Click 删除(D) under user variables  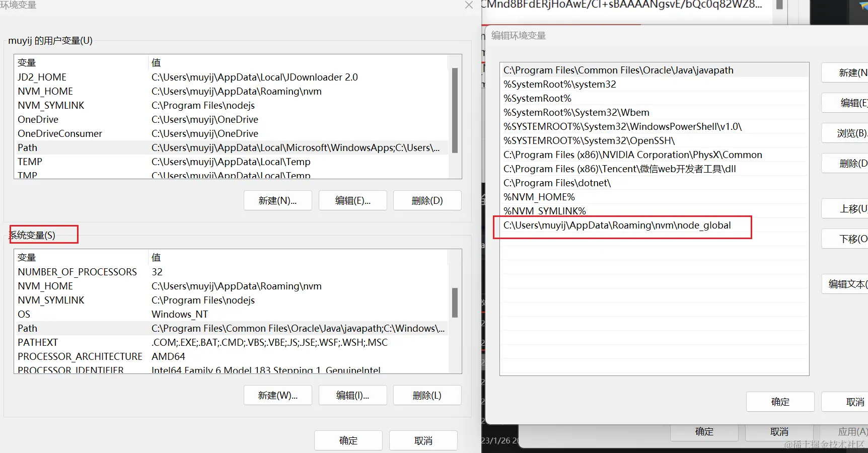[427, 200]
